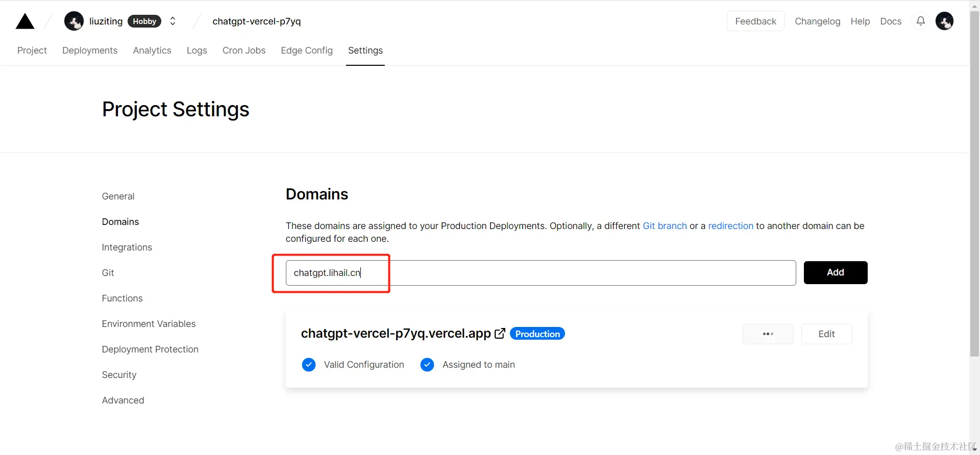Click the Production badge
The image size is (980, 455).
[x=537, y=334]
